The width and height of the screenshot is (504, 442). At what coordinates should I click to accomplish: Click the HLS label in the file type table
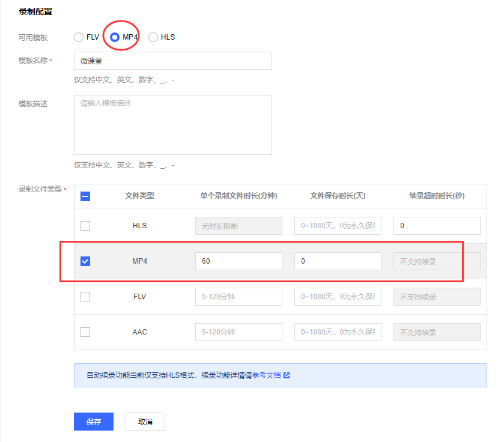(139, 226)
